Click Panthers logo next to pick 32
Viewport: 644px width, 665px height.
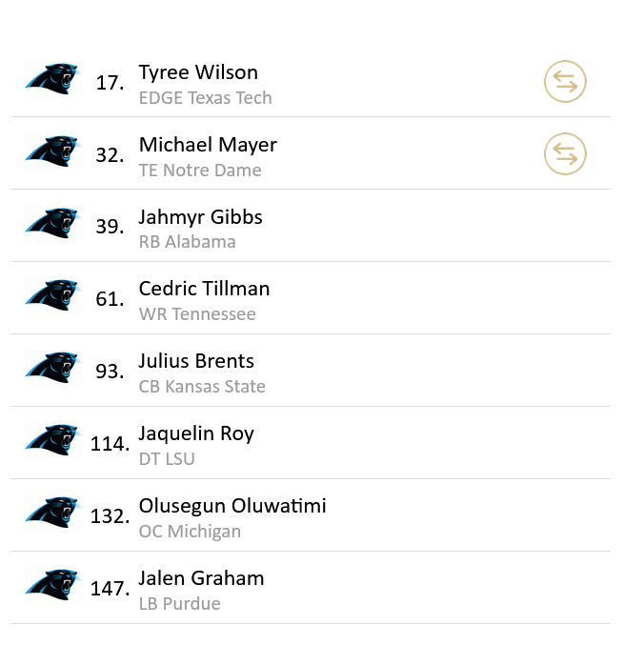52,151
